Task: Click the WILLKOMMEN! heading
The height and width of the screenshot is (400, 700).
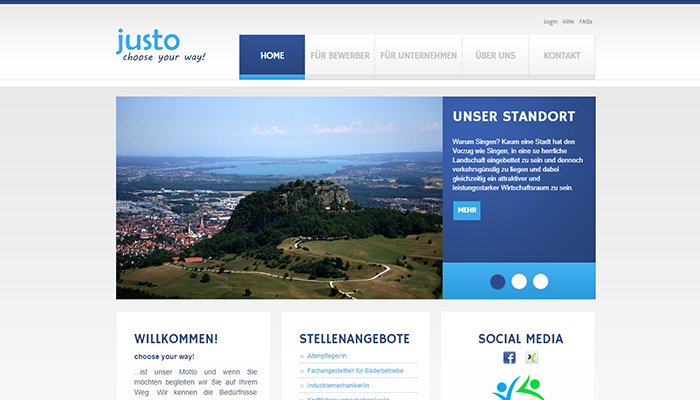Action: [176, 339]
